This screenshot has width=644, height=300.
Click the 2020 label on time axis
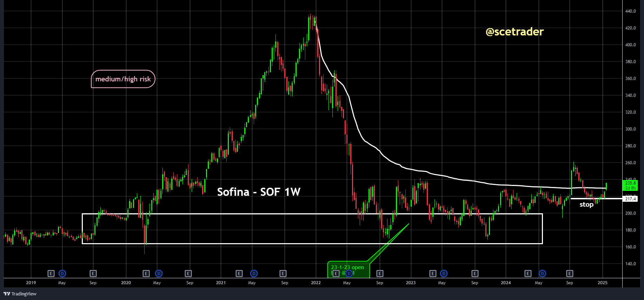(126, 283)
